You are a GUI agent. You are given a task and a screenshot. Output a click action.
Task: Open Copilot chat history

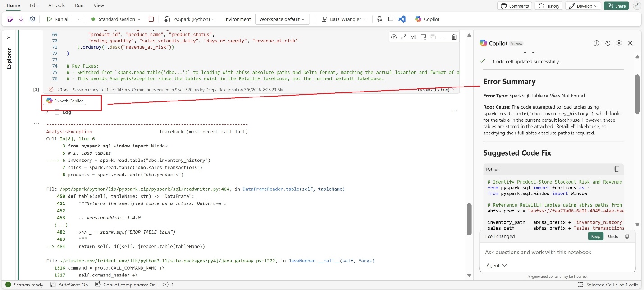coord(607,43)
